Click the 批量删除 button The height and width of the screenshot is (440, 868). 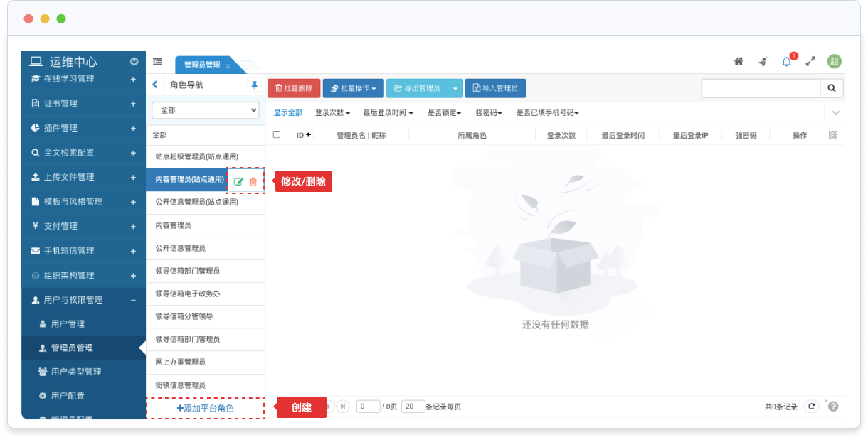click(x=294, y=88)
